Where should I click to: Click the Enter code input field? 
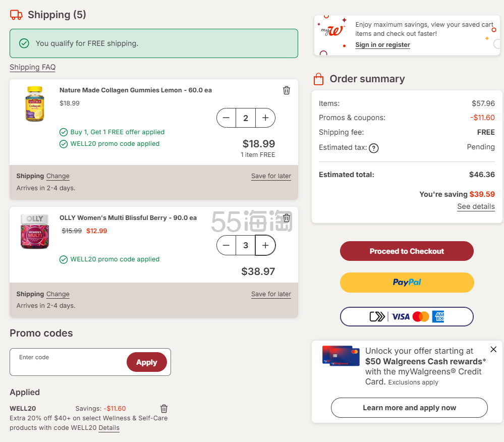[x=68, y=362]
